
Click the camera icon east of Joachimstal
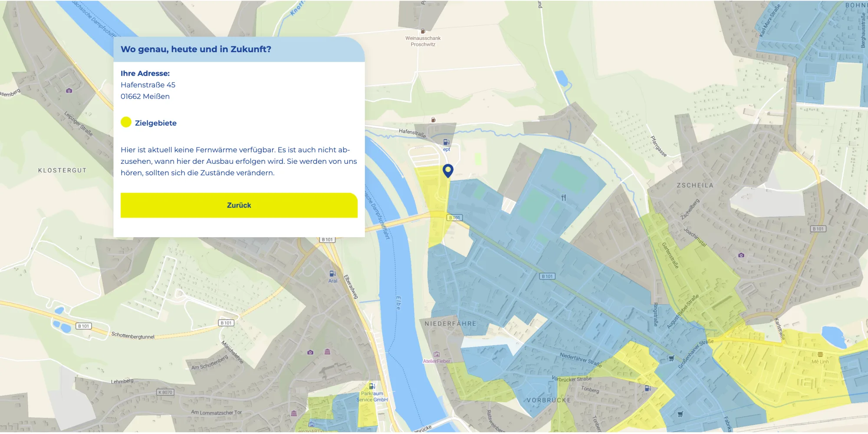(x=741, y=255)
